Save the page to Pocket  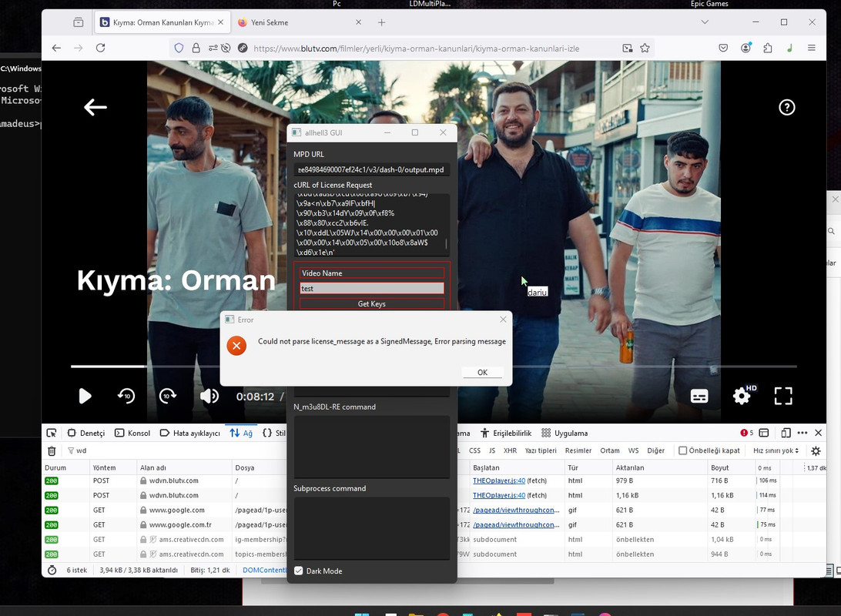click(x=723, y=49)
